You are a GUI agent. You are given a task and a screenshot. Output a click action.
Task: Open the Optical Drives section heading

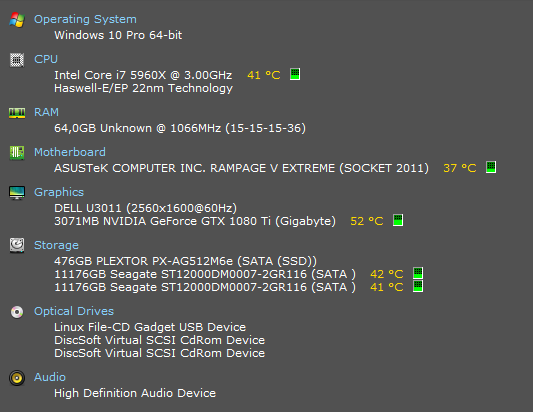(74, 311)
